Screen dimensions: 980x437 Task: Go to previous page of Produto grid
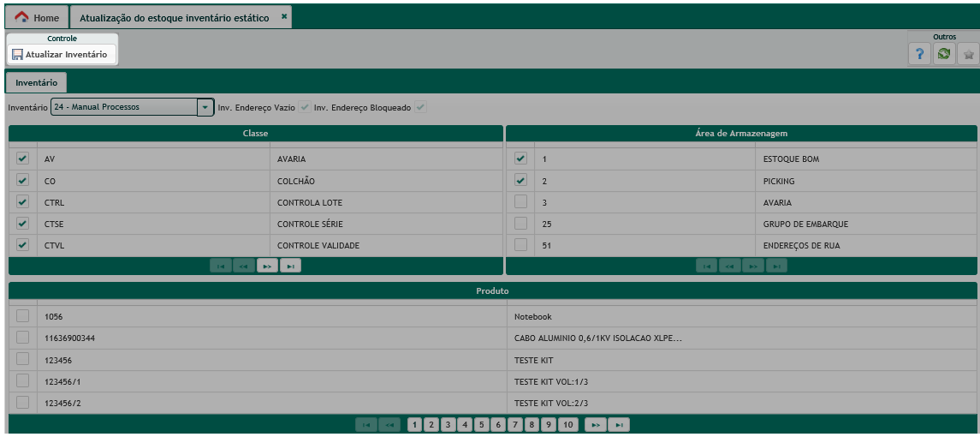click(389, 425)
